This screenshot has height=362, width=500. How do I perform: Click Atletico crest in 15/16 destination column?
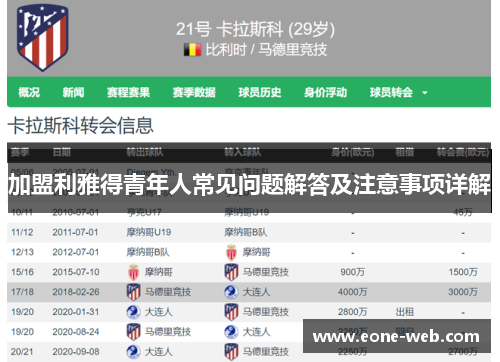click(x=231, y=272)
